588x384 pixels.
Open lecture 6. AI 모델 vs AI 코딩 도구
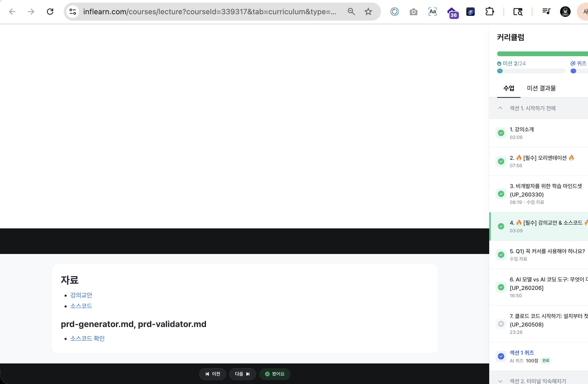point(538,287)
